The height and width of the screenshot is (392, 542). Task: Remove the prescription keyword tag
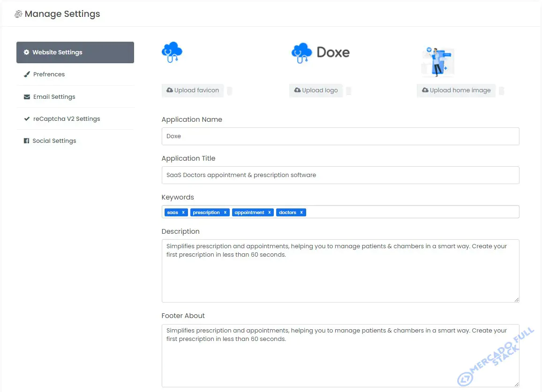225,213
